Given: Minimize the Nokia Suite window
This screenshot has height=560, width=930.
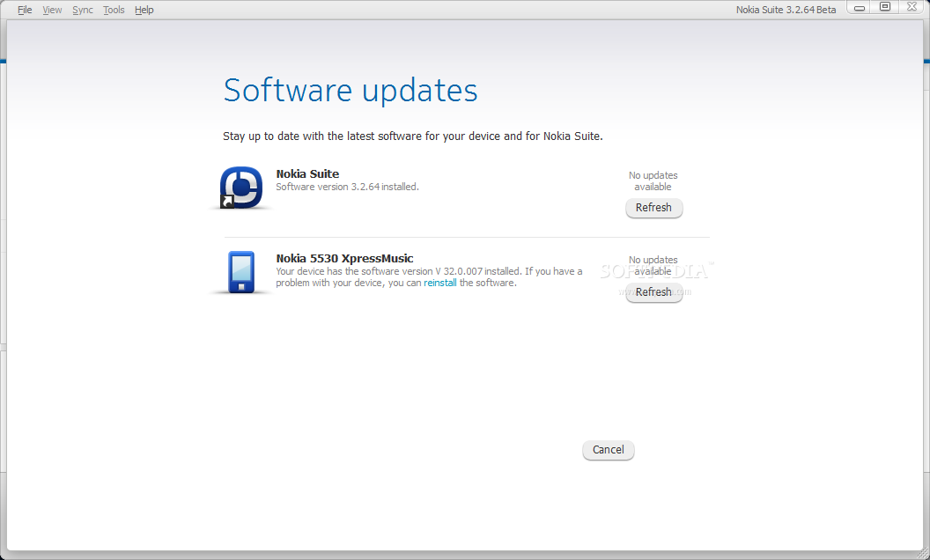Looking at the screenshot, I should [859, 7].
